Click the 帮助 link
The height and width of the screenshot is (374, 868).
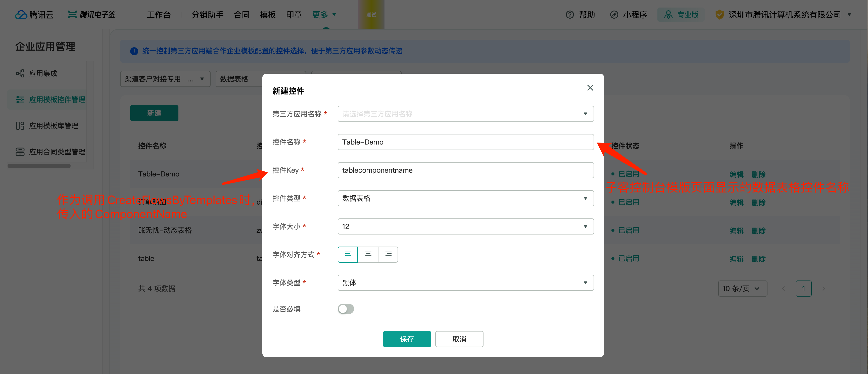[587, 15]
